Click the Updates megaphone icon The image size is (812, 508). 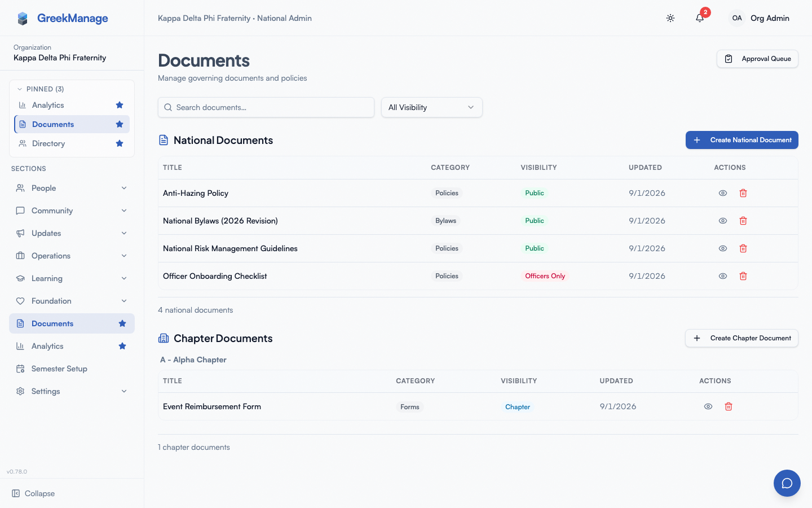[20, 233]
